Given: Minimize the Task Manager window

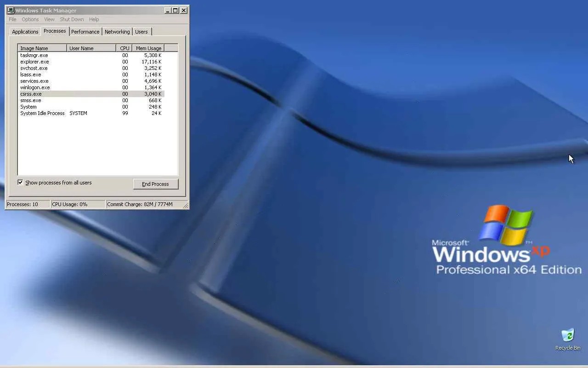Looking at the screenshot, I should (x=168, y=10).
